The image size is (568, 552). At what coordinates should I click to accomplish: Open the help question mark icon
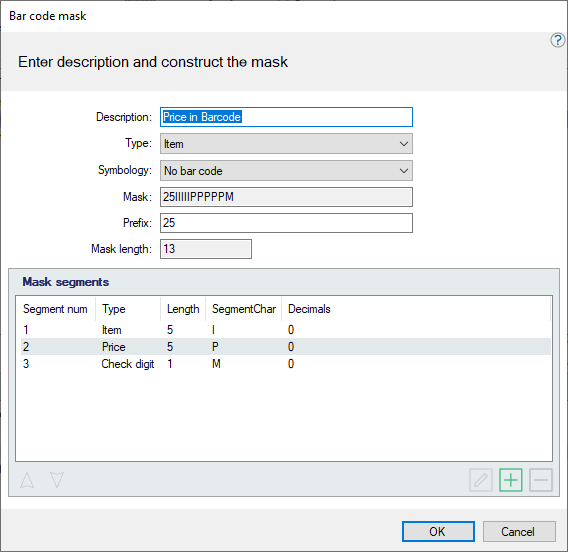557,40
